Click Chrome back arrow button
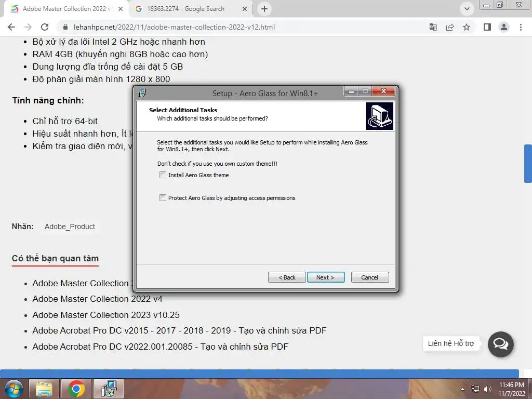532x399 pixels. (x=11, y=27)
